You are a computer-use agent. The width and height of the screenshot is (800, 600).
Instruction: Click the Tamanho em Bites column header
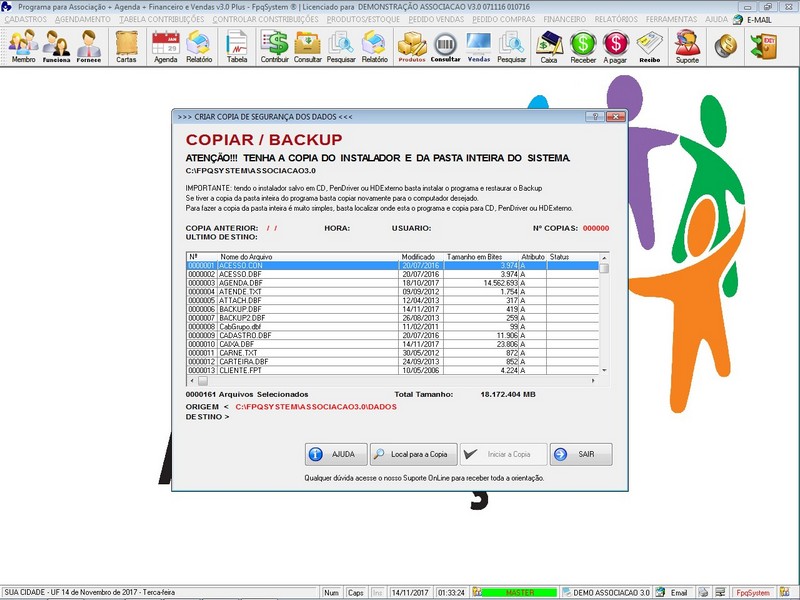tap(481, 257)
